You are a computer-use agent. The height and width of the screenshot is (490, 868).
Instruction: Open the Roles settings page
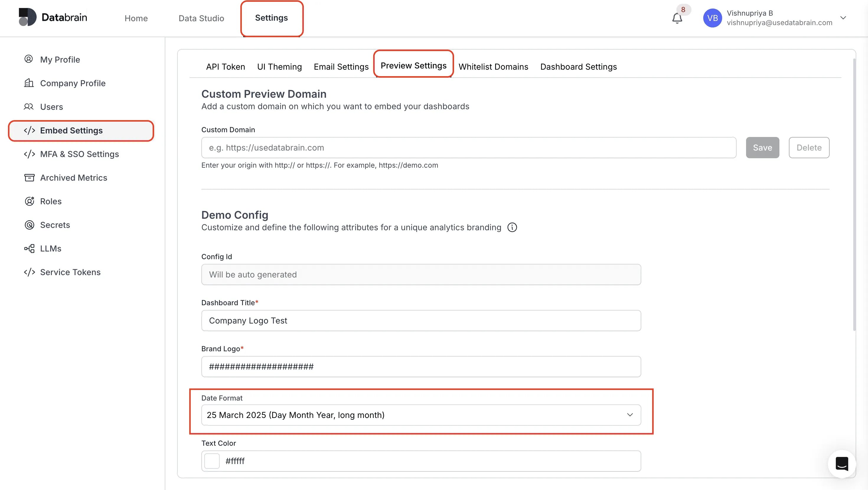coord(51,201)
